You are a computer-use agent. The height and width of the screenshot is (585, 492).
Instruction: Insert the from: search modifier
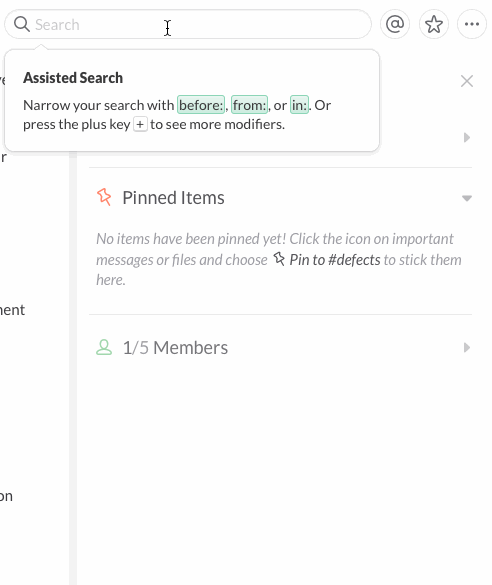pos(249,105)
